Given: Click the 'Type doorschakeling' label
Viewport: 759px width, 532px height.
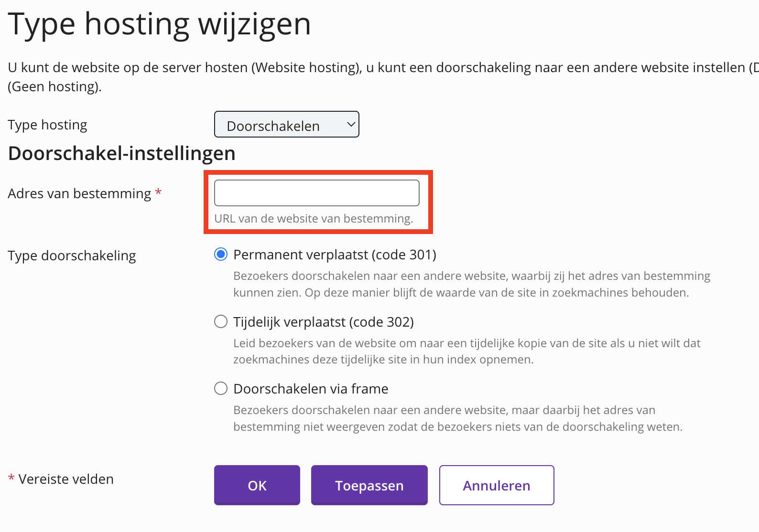Looking at the screenshot, I should point(72,255).
